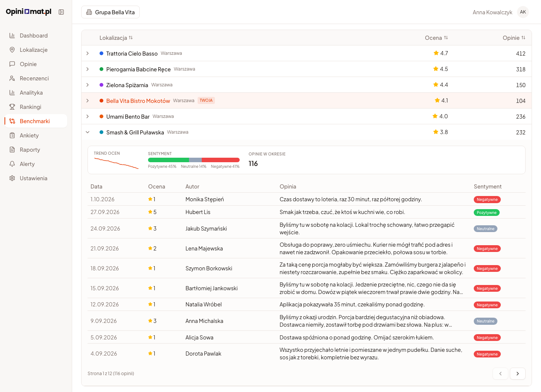This screenshot has height=392, width=541.
Task: Click the sentiment distribution bar
Action: click(194, 160)
